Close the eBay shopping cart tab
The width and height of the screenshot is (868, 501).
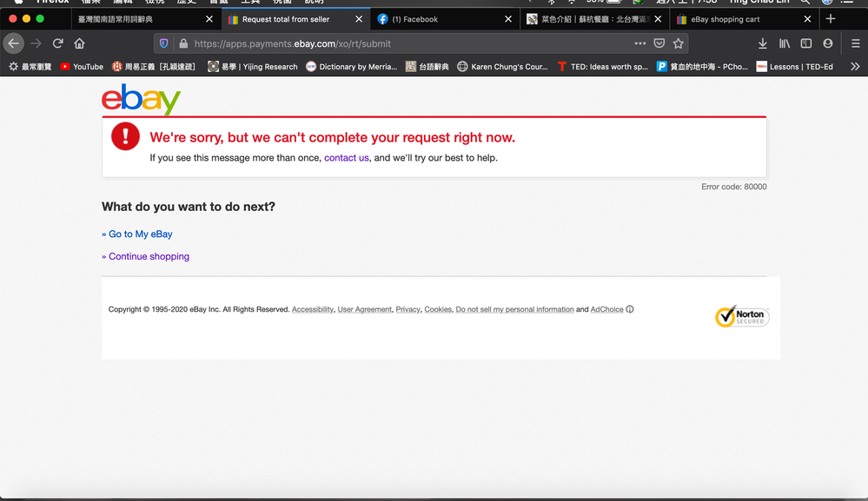tap(807, 19)
